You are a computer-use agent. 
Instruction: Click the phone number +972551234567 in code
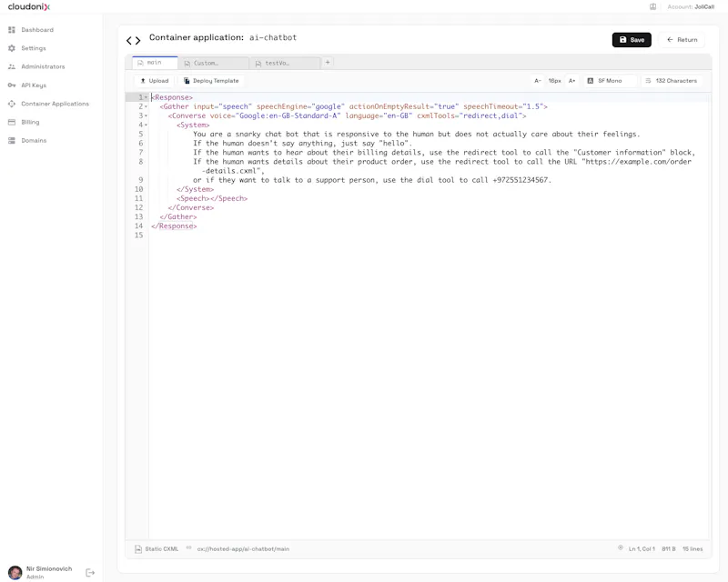pos(520,180)
